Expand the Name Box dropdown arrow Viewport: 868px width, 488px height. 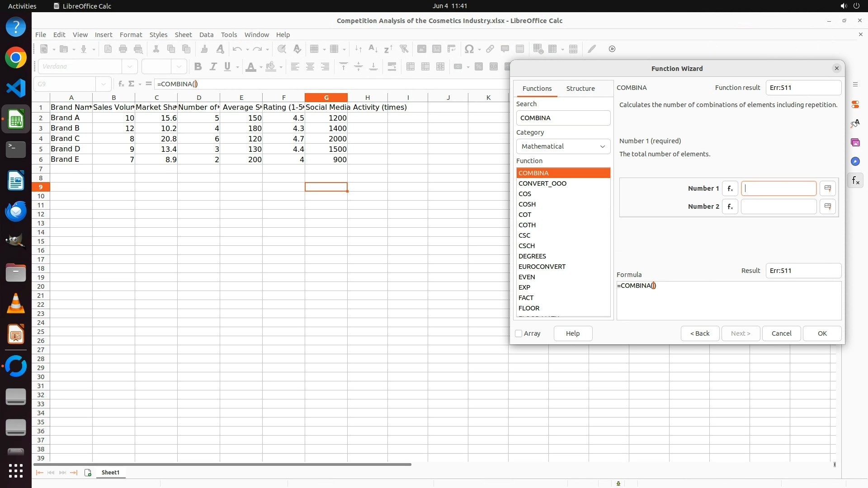click(x=104, y=84)
